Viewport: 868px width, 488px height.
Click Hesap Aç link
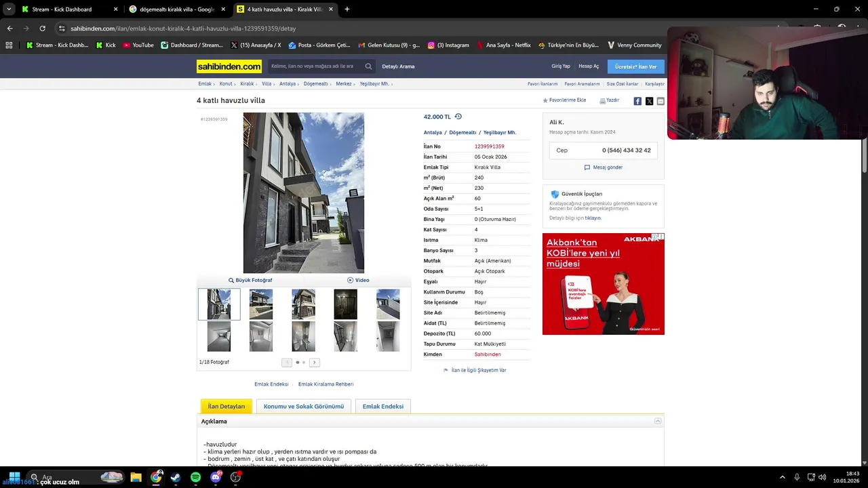589,66
